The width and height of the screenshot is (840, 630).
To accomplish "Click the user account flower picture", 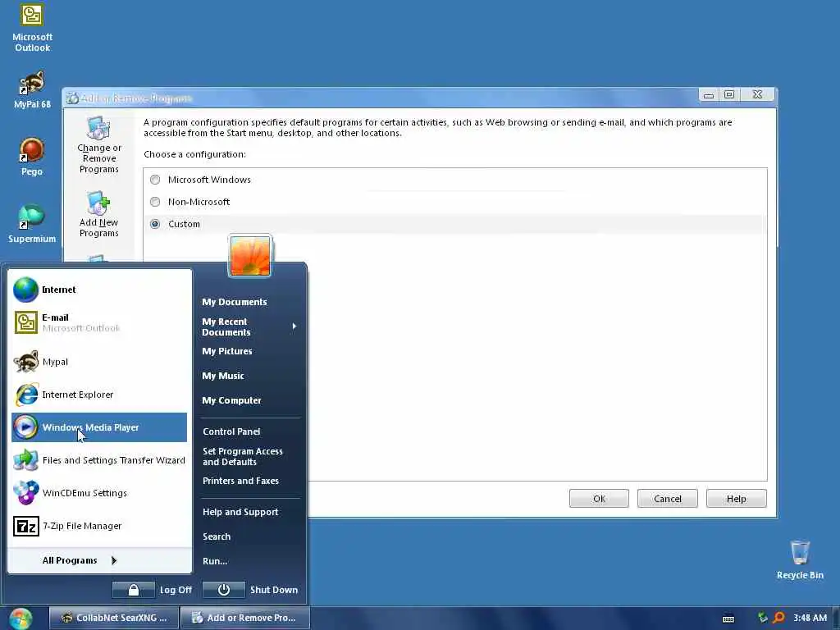I will point(249,256).
